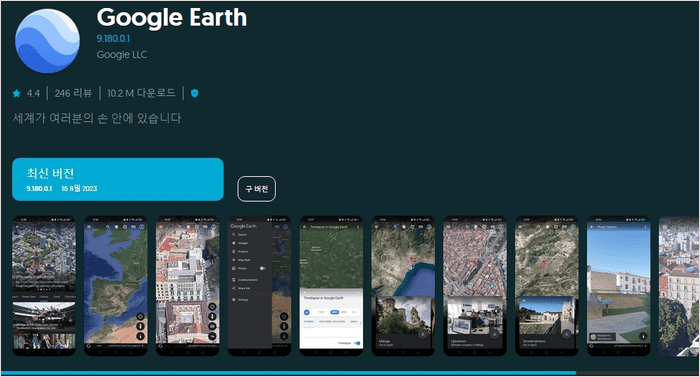
Task: Open the Photo Sphere street view screenshot
Action: pos(619,286)
